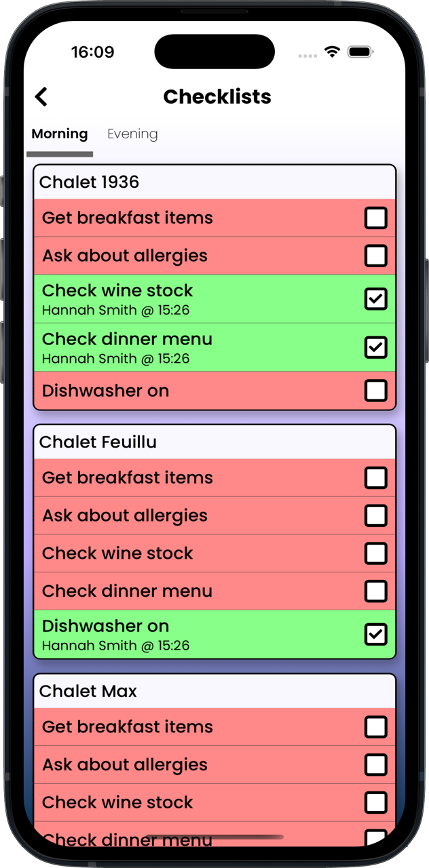Tap the back arrow icon
Screen dimensions: 429x868
[x=41, y=97]
